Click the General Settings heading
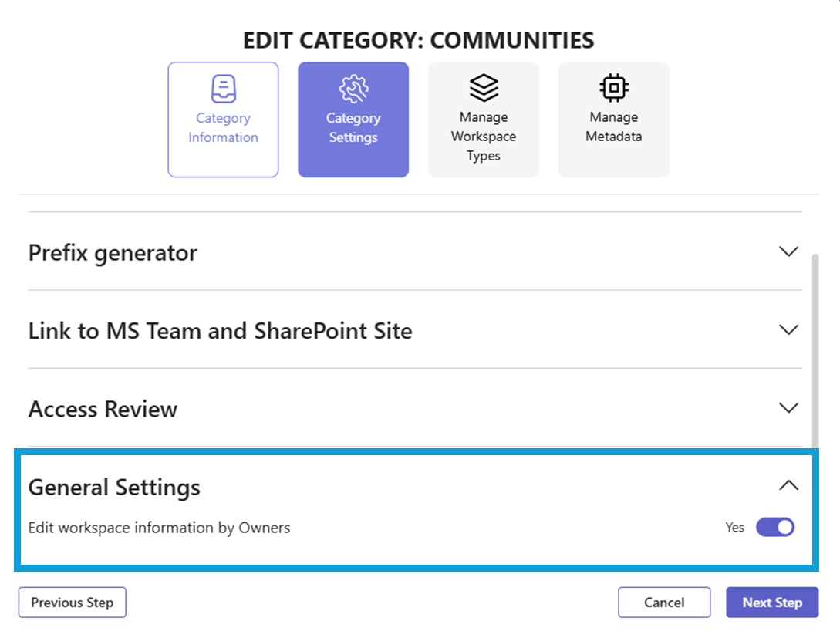840x638 pixels. (x=114, y=488)
